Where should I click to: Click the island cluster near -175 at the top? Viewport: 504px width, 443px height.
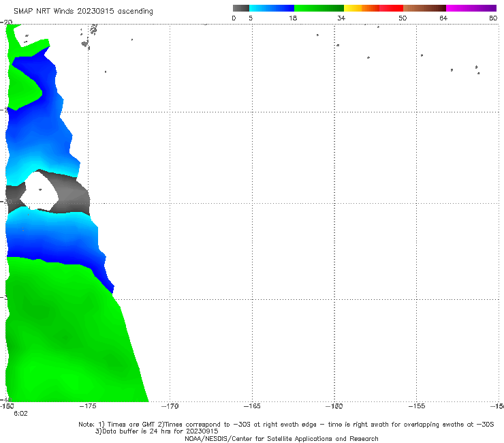tap(89, 36)
